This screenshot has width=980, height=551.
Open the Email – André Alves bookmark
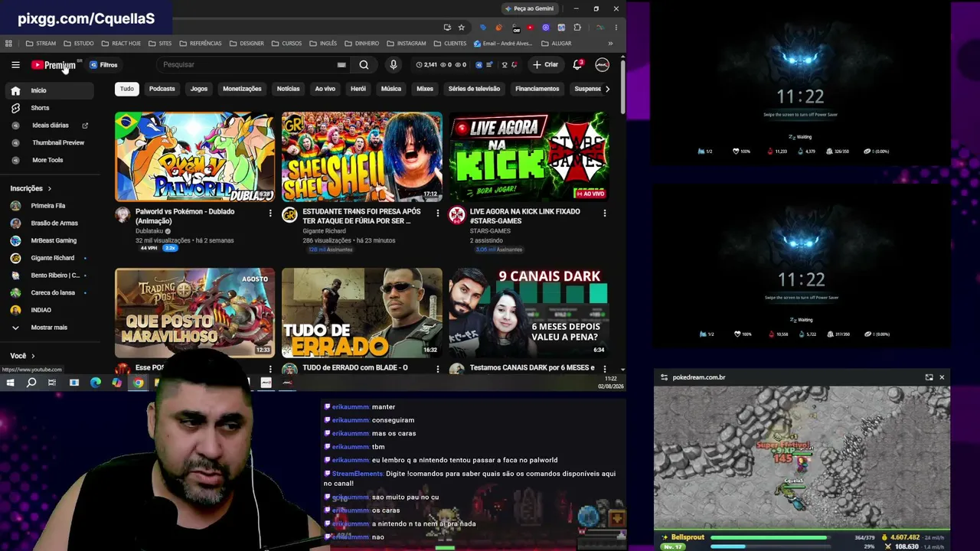click(x=503, y=44)
